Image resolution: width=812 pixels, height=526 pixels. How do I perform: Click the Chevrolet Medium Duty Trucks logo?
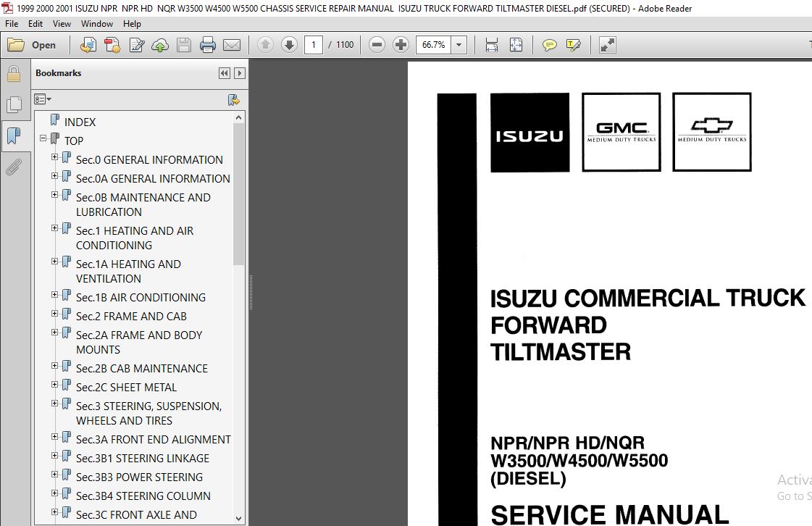(x=711, y=132)
